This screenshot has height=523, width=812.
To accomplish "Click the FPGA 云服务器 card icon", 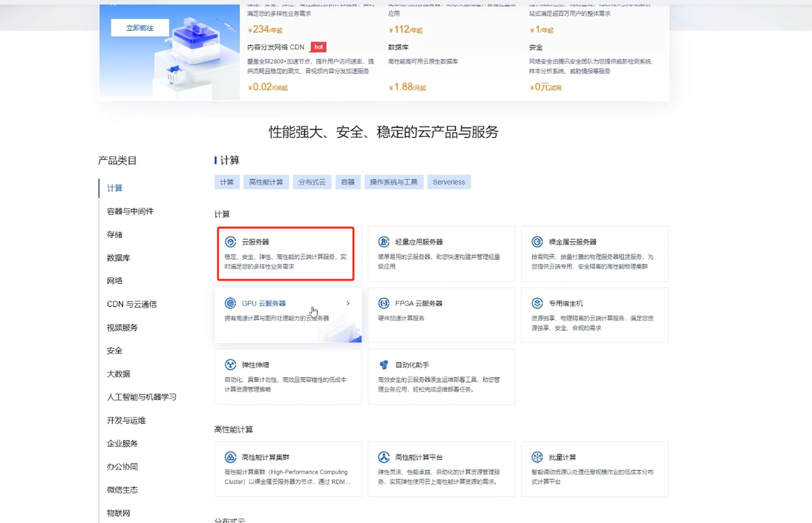I will (384, 303).
